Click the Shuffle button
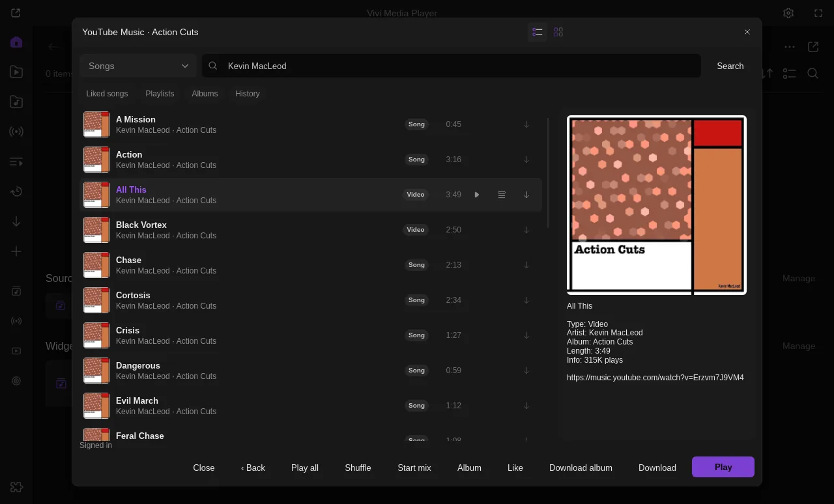 [x=358, y=468]
